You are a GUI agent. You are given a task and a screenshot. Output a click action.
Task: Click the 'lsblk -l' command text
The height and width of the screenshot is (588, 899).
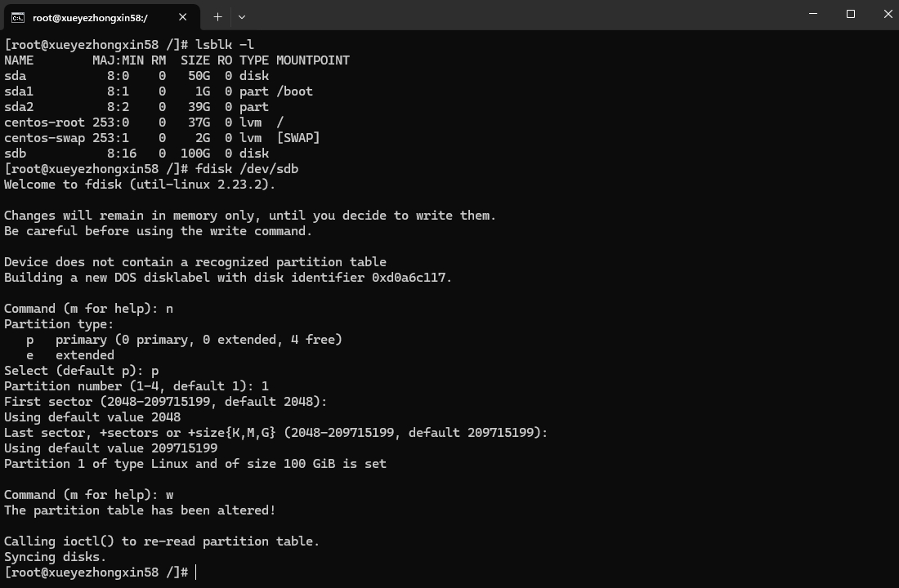(x=224, y=45)
